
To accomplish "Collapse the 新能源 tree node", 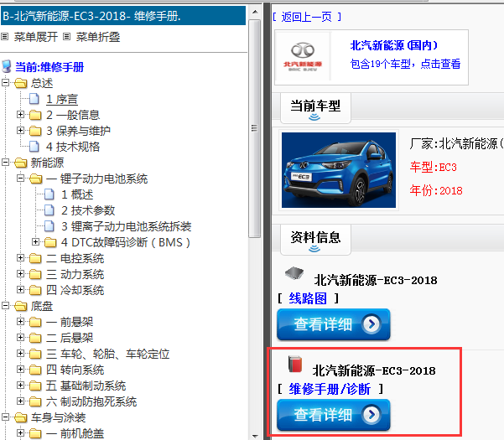I will coord(5,163).
